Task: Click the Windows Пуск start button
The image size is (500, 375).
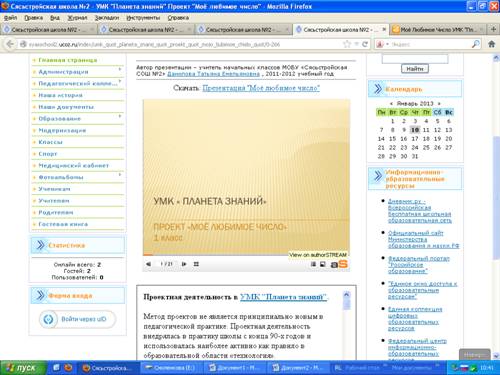Action: (22, 368)
